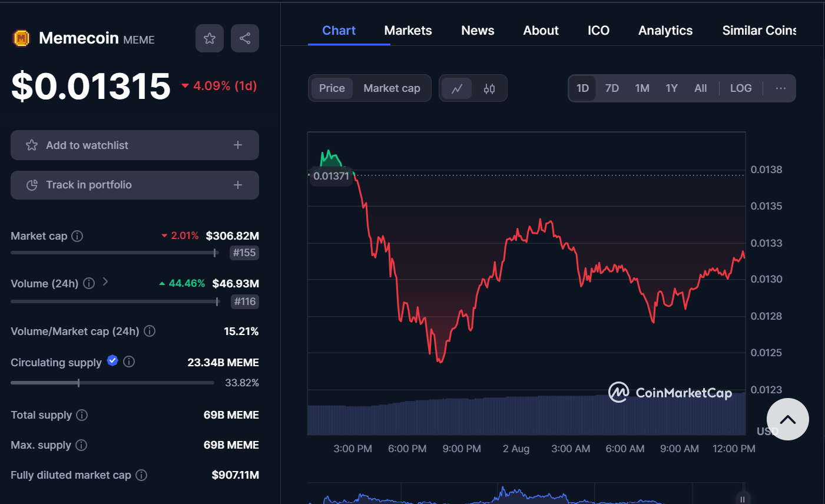
Task: Open the Market cap info tooltip icon
Action: pyautogui.click(x=77, y=236)
